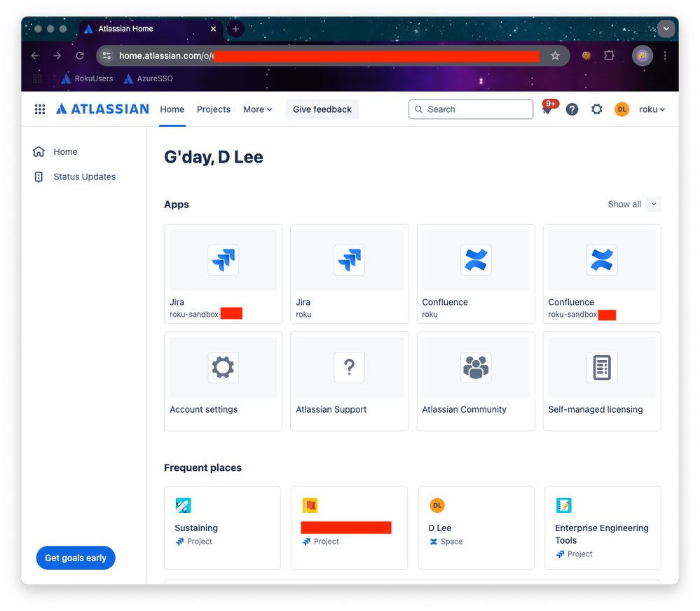Click the Self-managed licensing label

[595, 409]
